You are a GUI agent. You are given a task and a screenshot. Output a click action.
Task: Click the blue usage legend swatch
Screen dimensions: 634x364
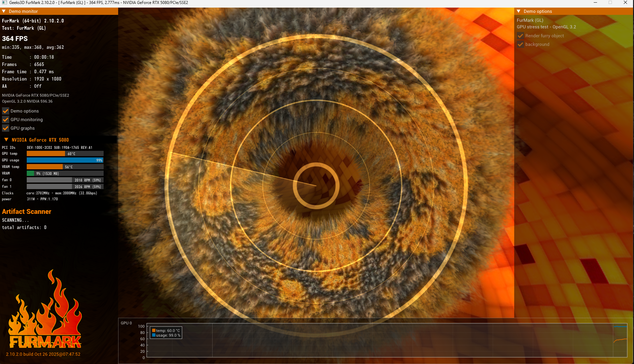pos(154,335)
